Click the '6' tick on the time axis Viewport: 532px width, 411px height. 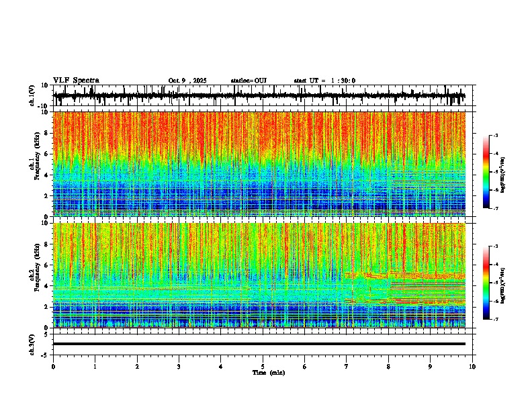pos(305,367)
